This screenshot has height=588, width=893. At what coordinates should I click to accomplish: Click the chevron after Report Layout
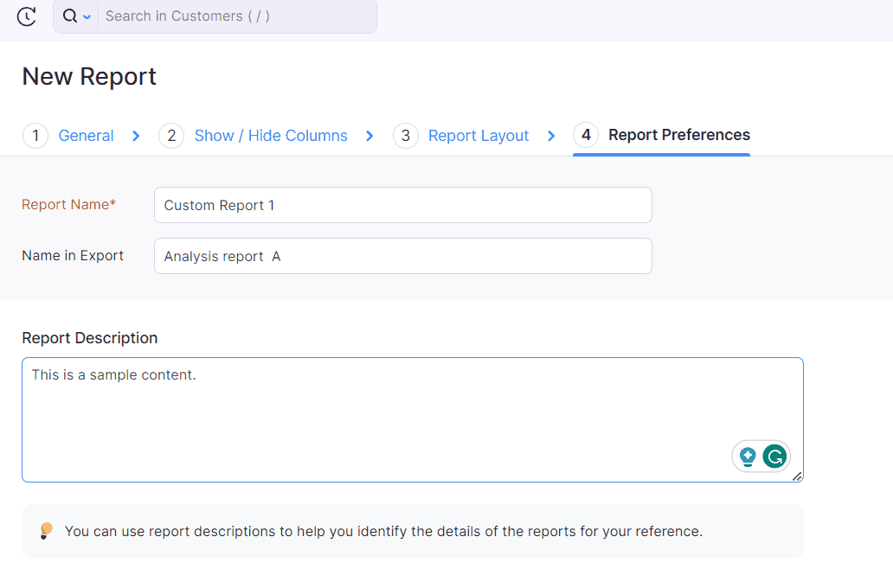[551, 136]
